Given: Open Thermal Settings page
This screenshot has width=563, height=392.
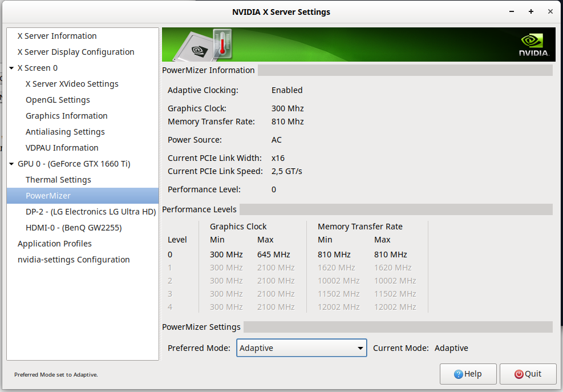Looking at the screenshot, I should point(58,180).
